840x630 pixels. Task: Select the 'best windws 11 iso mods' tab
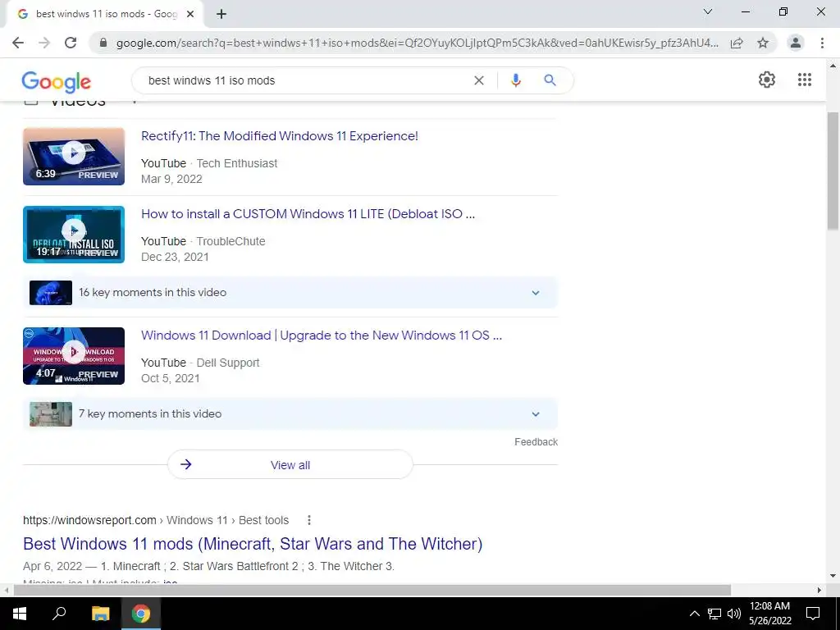[106, 15]
